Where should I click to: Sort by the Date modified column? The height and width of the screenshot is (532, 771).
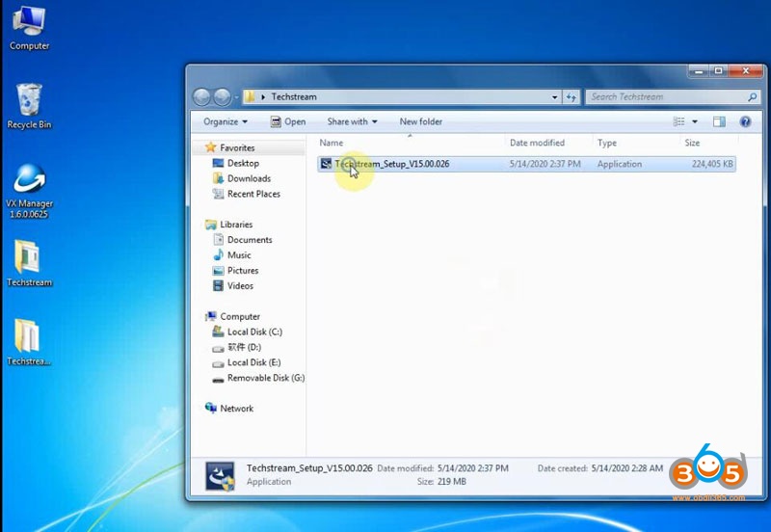click(537, 143)
